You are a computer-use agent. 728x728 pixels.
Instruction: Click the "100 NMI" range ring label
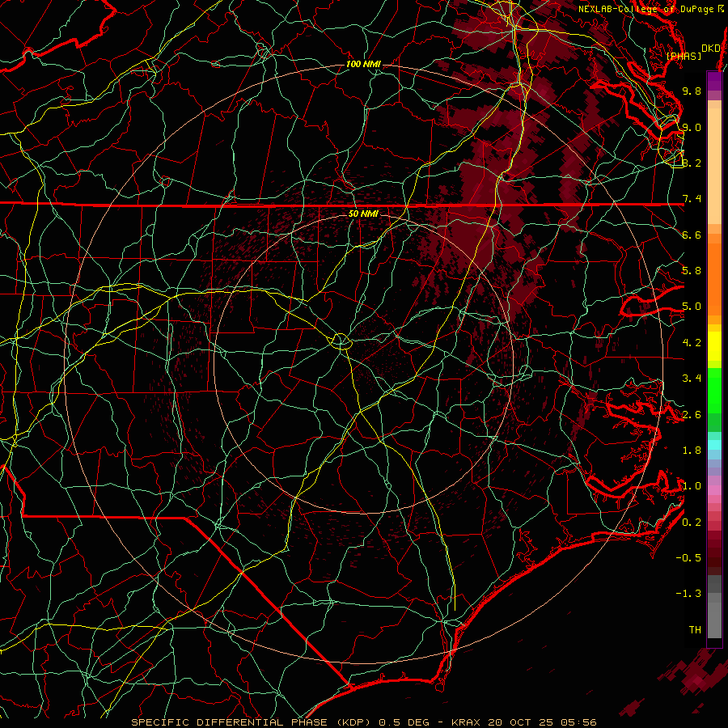pos(363,64)
